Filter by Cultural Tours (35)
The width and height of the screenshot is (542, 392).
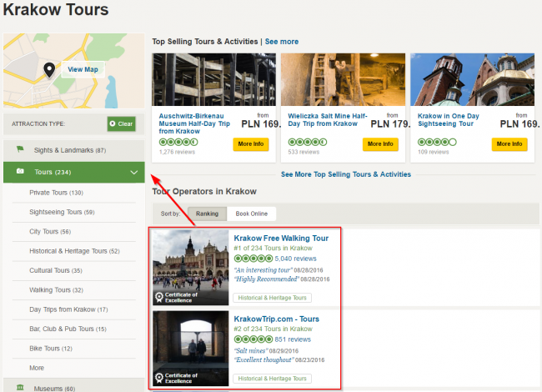point(56,270)
